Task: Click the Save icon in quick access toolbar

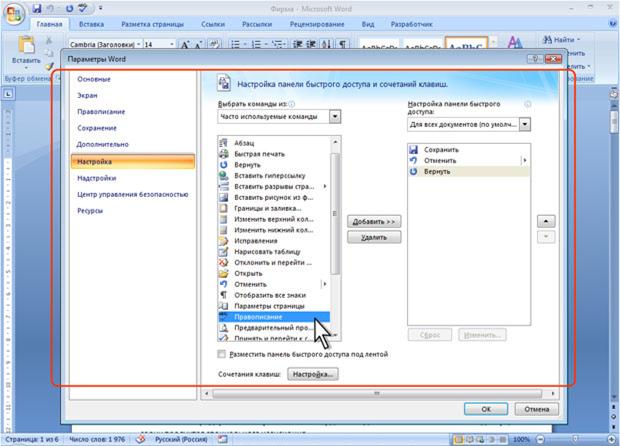Action: coord(37,8)
